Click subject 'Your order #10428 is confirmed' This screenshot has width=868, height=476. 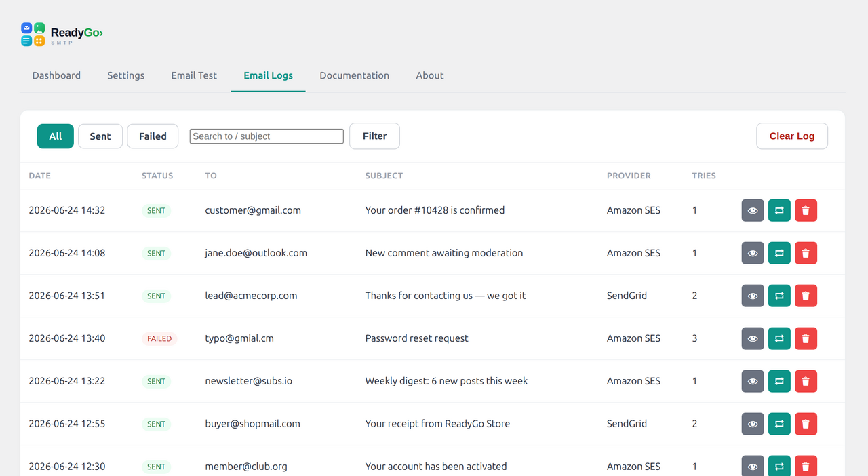[435, 210]
